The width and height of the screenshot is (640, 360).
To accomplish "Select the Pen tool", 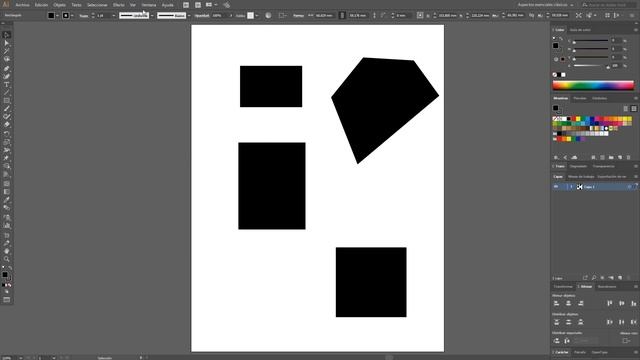I will coord(7,68).
